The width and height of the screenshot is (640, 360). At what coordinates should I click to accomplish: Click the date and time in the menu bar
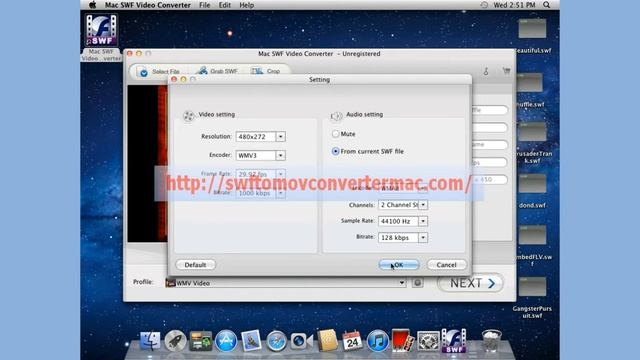[514, 5]
